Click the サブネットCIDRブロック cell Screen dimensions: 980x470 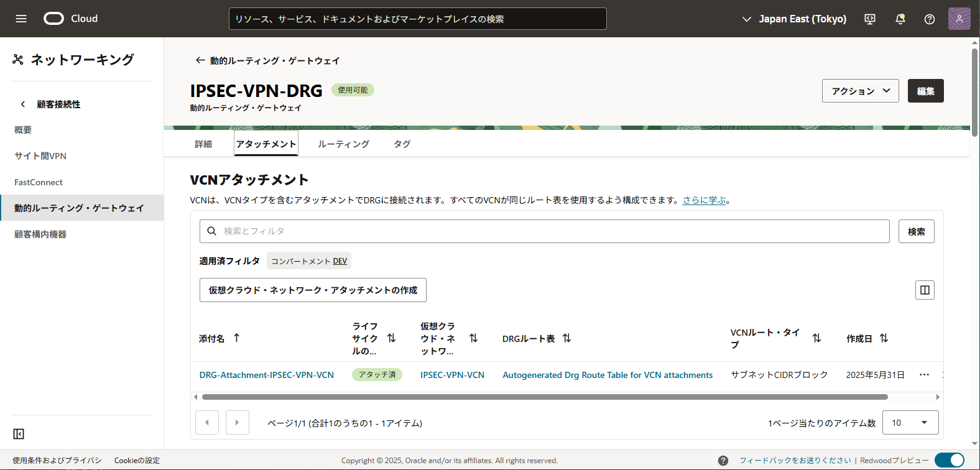click(779, 375)
